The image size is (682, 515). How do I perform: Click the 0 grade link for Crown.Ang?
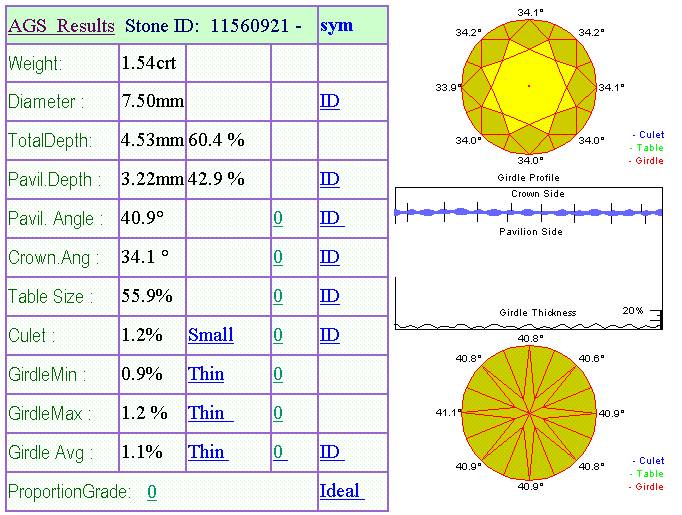coord(278,257)
